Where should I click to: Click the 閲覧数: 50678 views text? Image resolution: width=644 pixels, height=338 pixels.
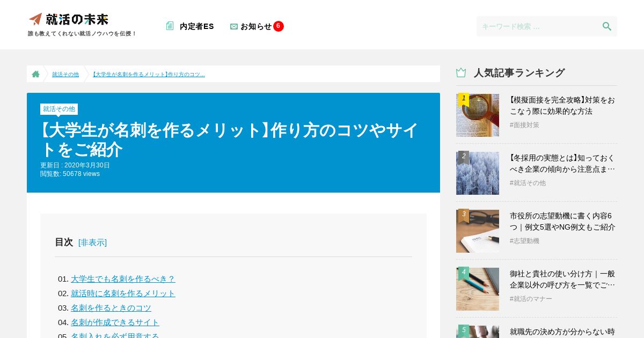coord(70,174)
